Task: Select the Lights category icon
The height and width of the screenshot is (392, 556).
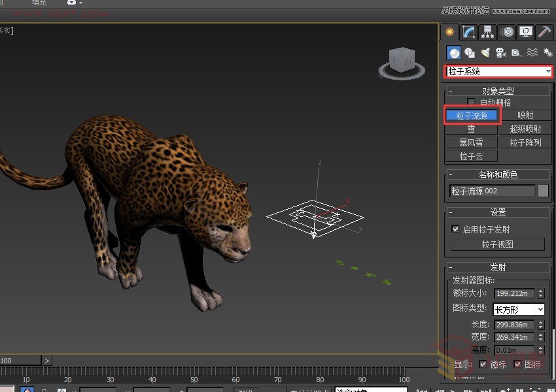Action: click(x=485, y=53)
